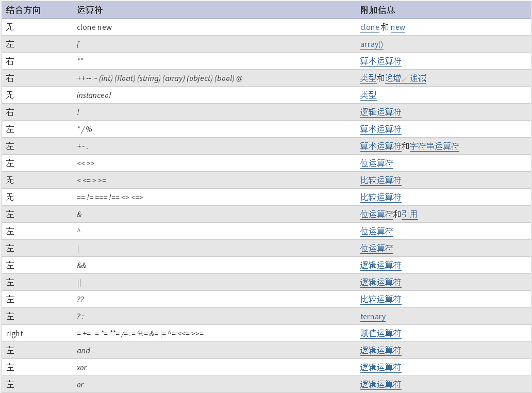Click 算术运算符 link in the + - . row

pyautogui.click(x=380, y=146)
